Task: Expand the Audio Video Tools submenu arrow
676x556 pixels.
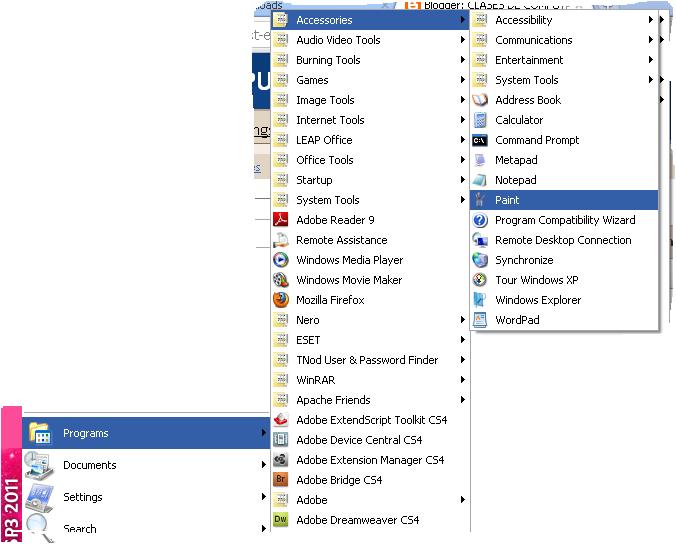Action: click(x=462, y=40)
